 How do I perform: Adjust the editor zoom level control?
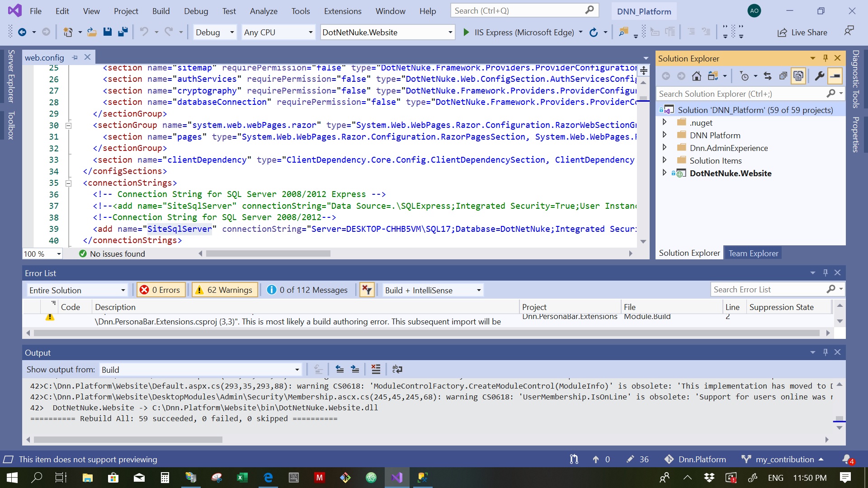point(41,253)
